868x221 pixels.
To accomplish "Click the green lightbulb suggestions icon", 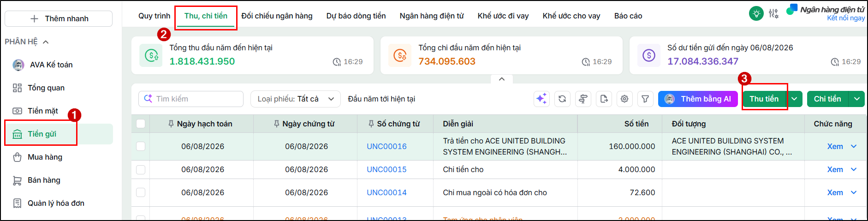I will tap(756, 13).
